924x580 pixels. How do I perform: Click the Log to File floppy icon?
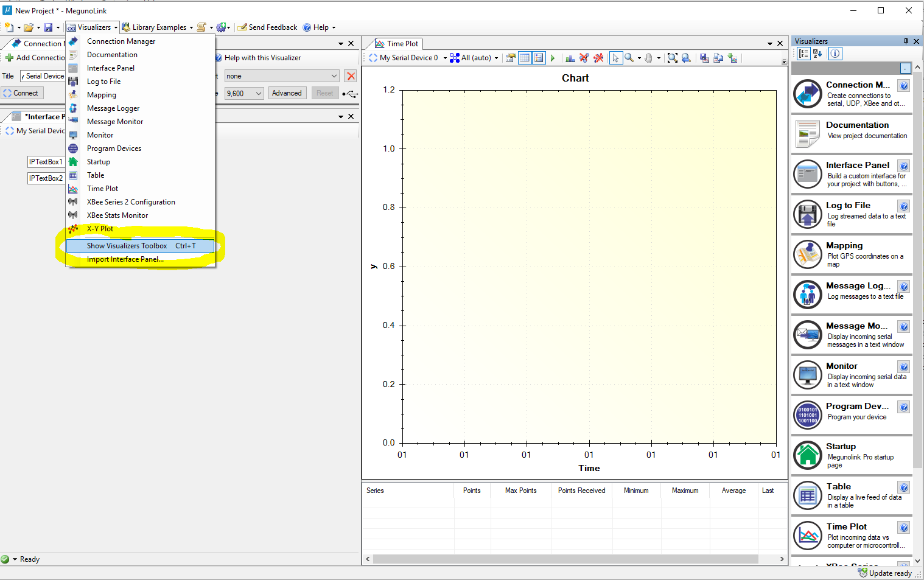808,214
